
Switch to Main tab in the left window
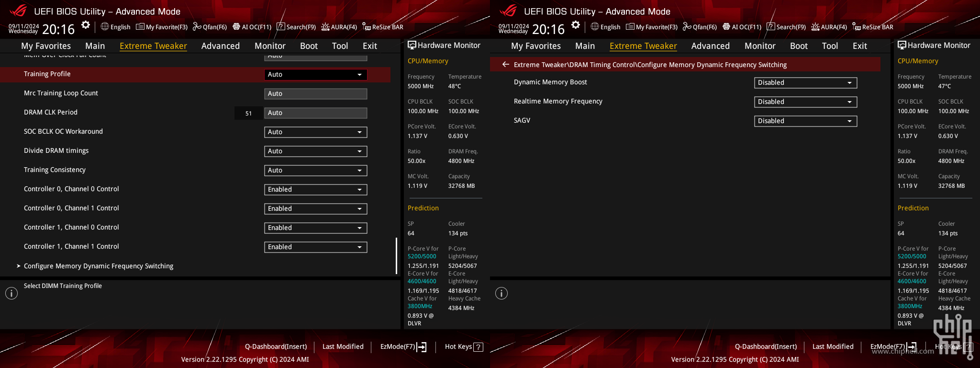[x=95, y=46]
